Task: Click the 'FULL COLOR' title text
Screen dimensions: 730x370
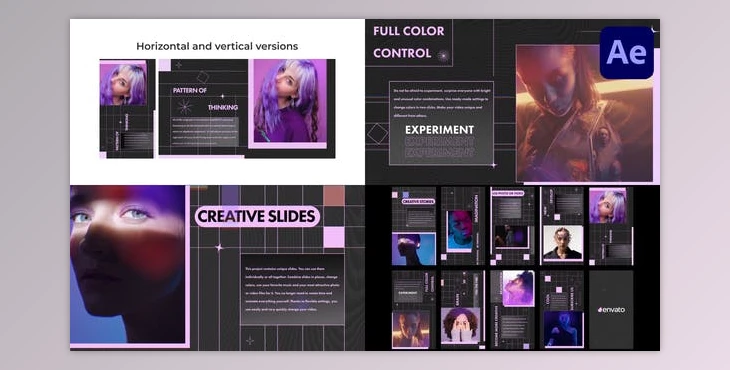Action: [x=409, y=31]
